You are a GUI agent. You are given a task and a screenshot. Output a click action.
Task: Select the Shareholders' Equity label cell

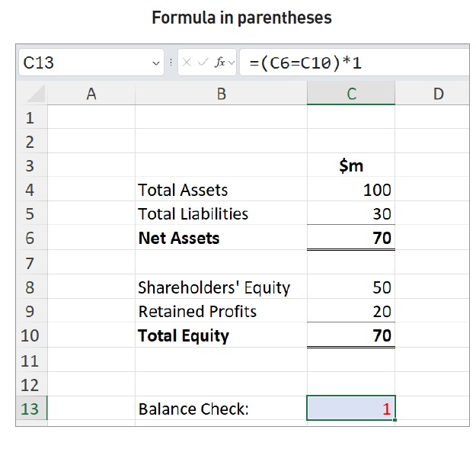(221, 287)
